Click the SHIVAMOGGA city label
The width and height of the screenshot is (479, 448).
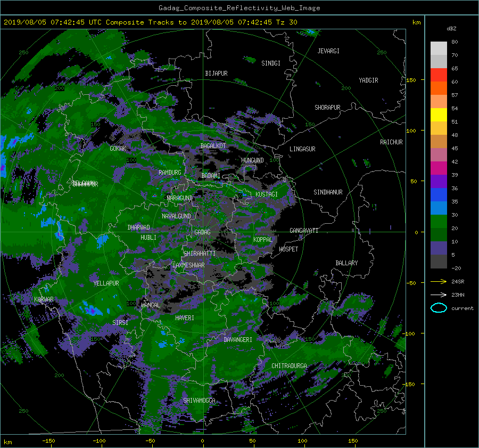[x=199, y=401]
